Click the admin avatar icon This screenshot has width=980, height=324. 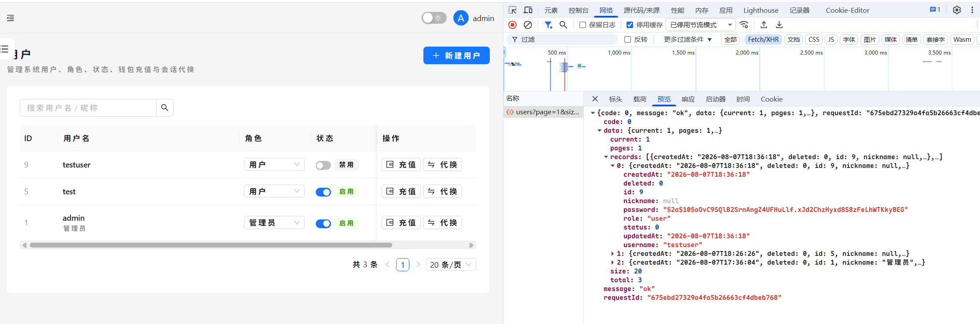point(461,18)
